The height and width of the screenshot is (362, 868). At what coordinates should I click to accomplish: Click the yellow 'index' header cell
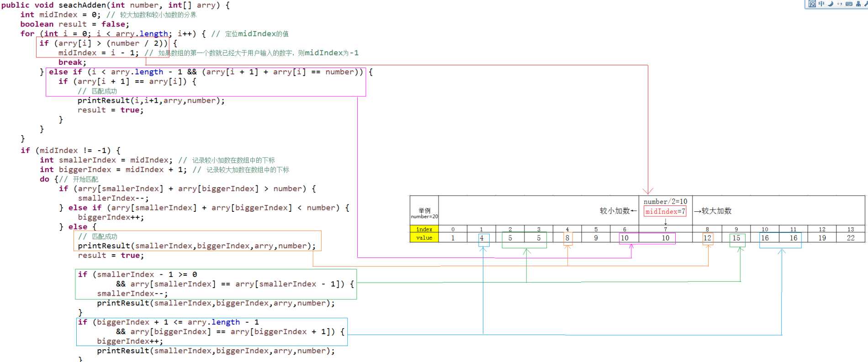click(x=424, y=229)
